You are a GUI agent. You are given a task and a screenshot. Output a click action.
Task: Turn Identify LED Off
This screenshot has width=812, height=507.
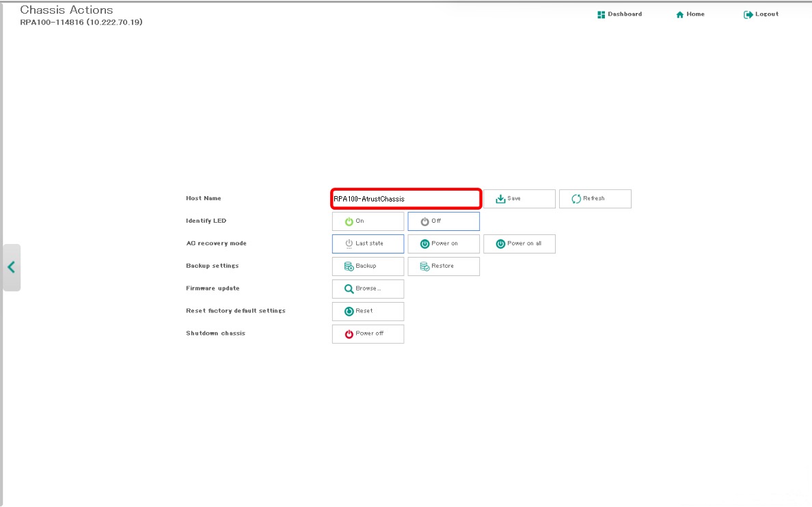[x=444, y=221]
